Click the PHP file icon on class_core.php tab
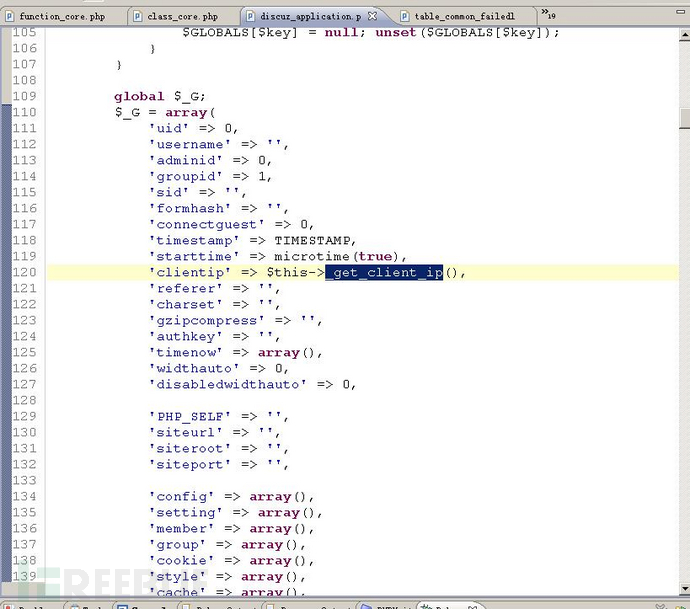 pyautogui.click(x=138, y=16)
